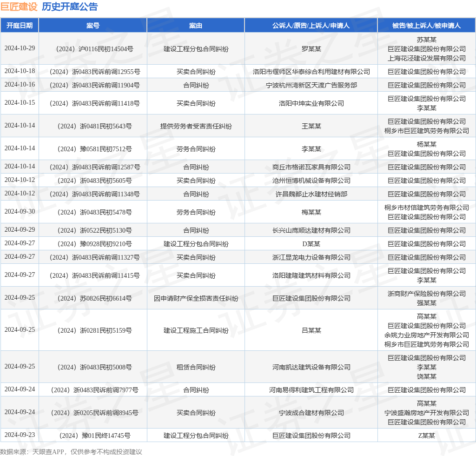
Task: Click the date 2024-10-18
Action: (x=20, y=71)
